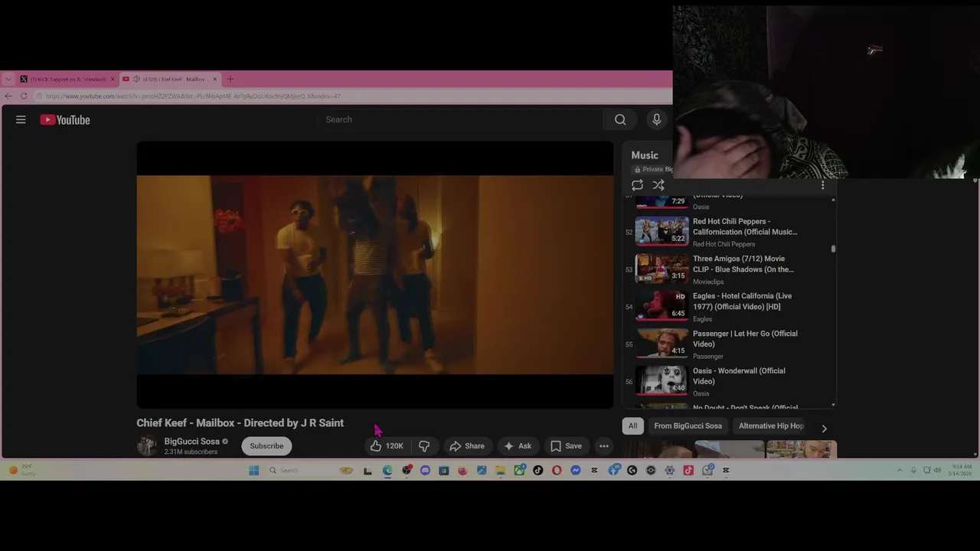Open the Opera browser taskbar icon
Screen dimensions: 980x551
point(557,471)
